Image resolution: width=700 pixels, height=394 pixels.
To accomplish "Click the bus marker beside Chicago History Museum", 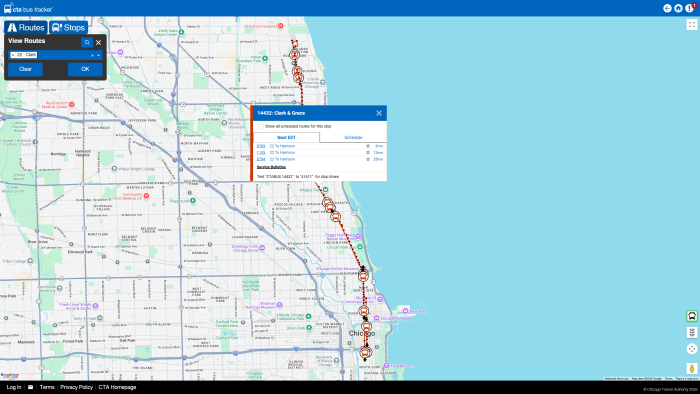I will tap(363, 276).
